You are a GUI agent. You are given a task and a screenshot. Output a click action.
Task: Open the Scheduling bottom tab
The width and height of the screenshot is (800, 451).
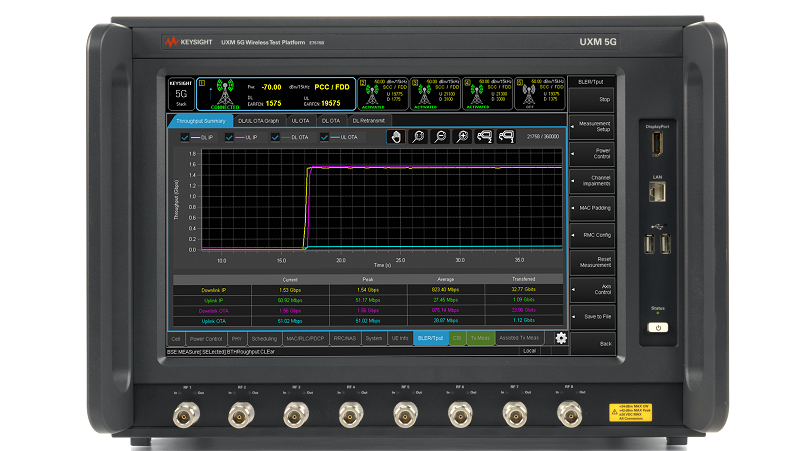266,339
